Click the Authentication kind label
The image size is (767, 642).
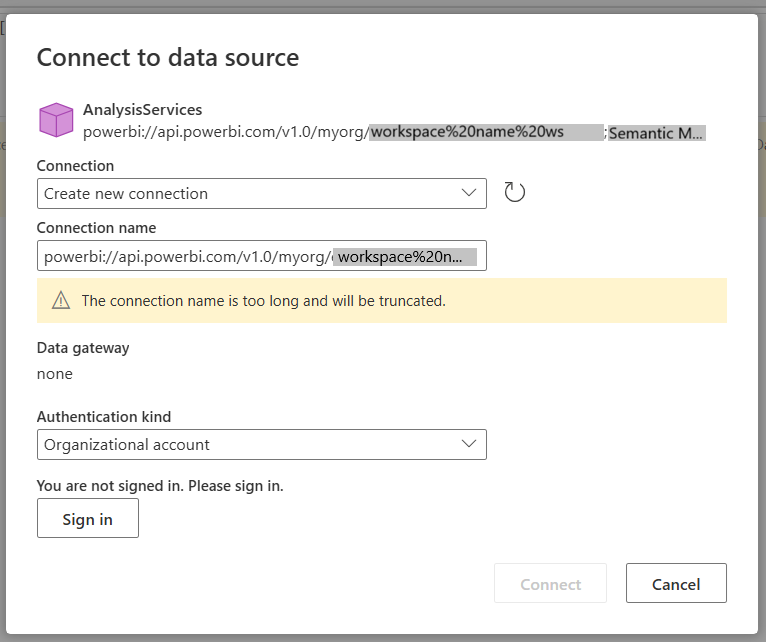pyautogui.click(x=104, y=416)
